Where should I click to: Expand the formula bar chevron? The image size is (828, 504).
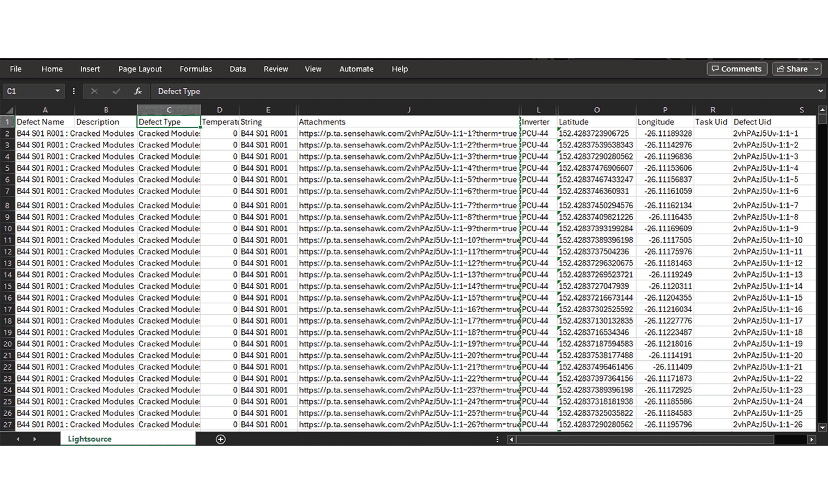pyautogui.click(x=820, y=91)
